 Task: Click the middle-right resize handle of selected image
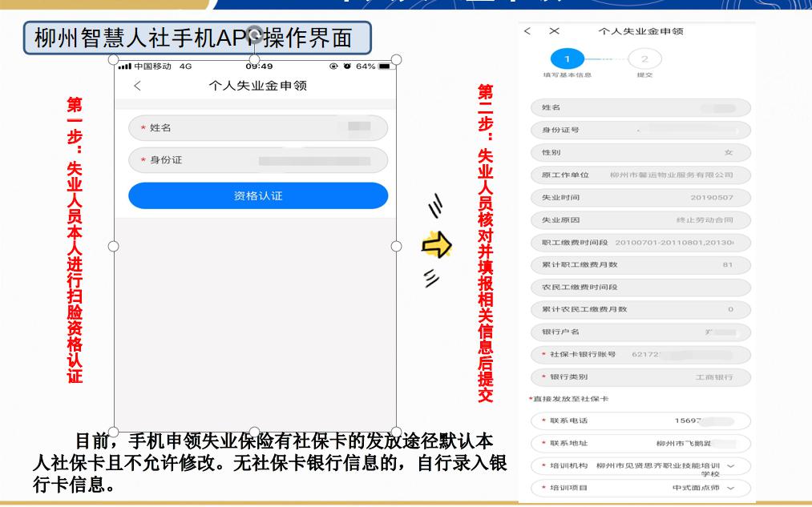[396, 246]
